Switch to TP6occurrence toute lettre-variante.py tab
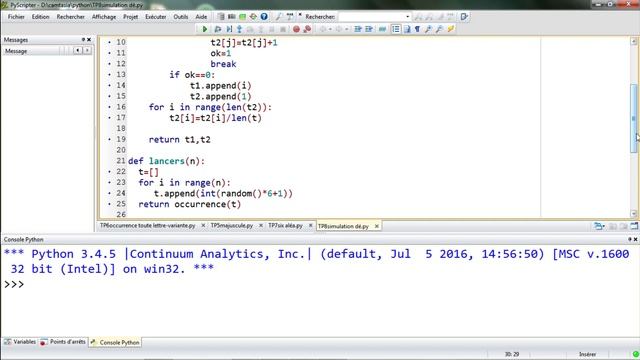Viewport: 640px width, 360px height. pyautogui.click(x=148, y=226)
